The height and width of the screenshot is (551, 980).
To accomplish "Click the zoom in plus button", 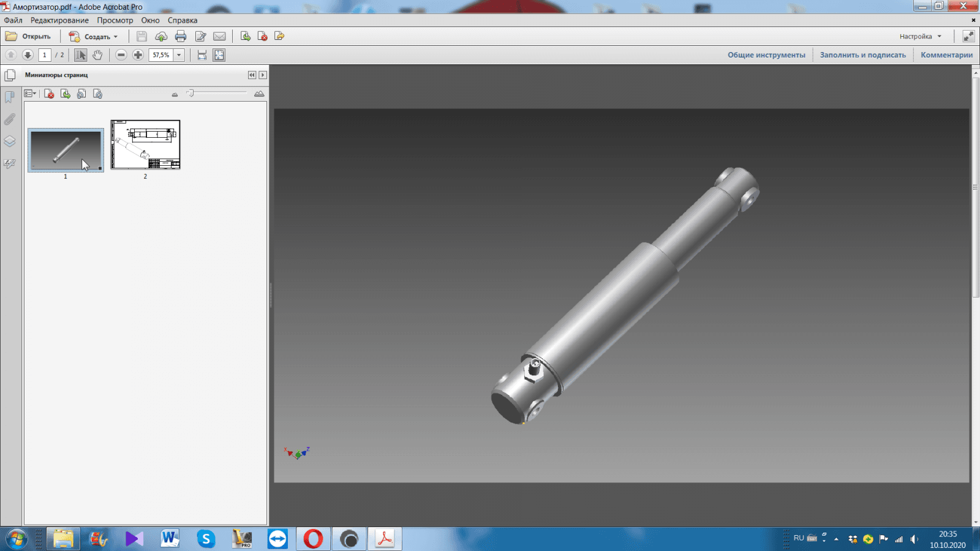I will click(x=138, y=54).
